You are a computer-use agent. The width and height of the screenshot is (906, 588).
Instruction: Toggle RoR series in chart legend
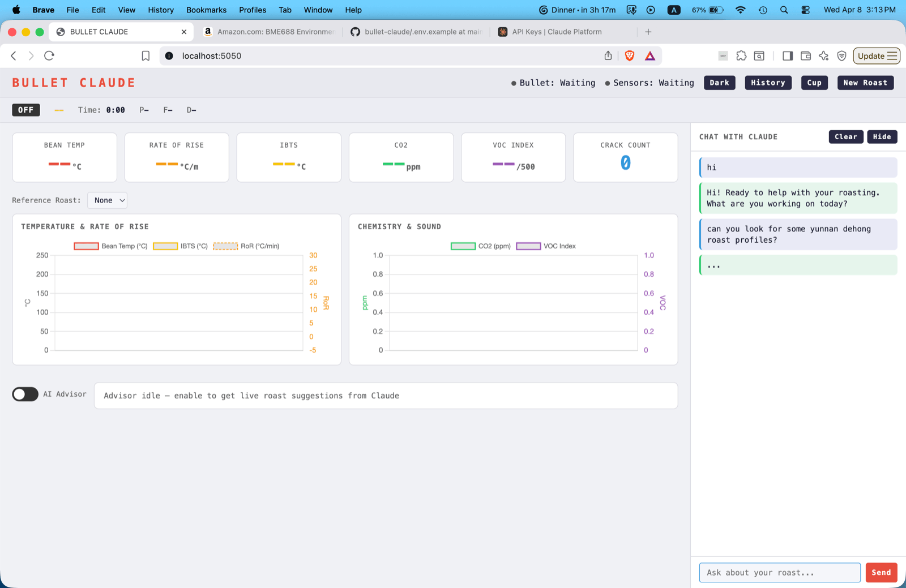click(246, 246)
